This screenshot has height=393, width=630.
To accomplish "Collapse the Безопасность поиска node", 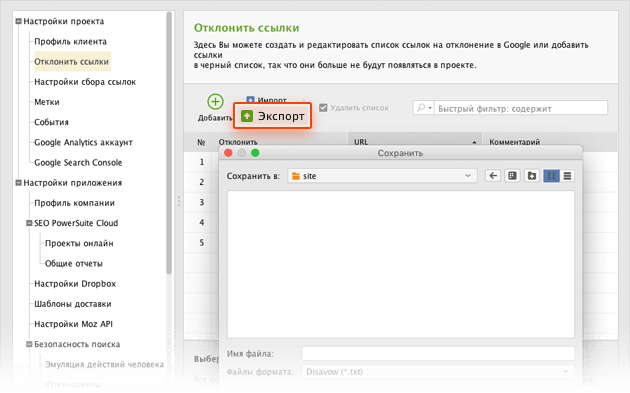I will 29,344.
